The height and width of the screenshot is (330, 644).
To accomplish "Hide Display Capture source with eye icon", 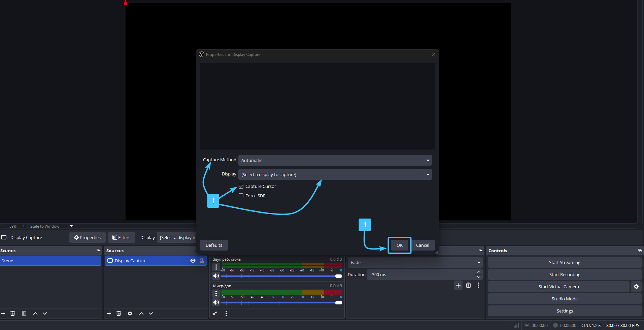I will (193, 261).
